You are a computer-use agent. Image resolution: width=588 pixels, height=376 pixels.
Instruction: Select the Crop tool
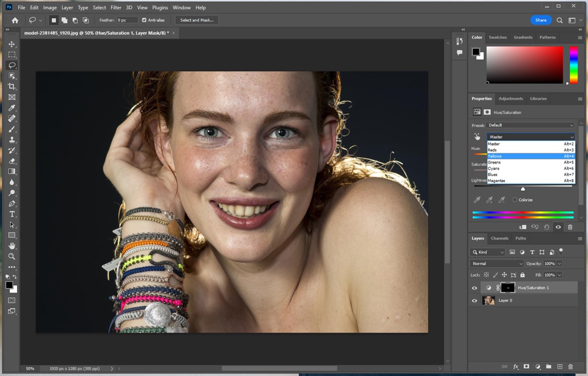[12, 86]
